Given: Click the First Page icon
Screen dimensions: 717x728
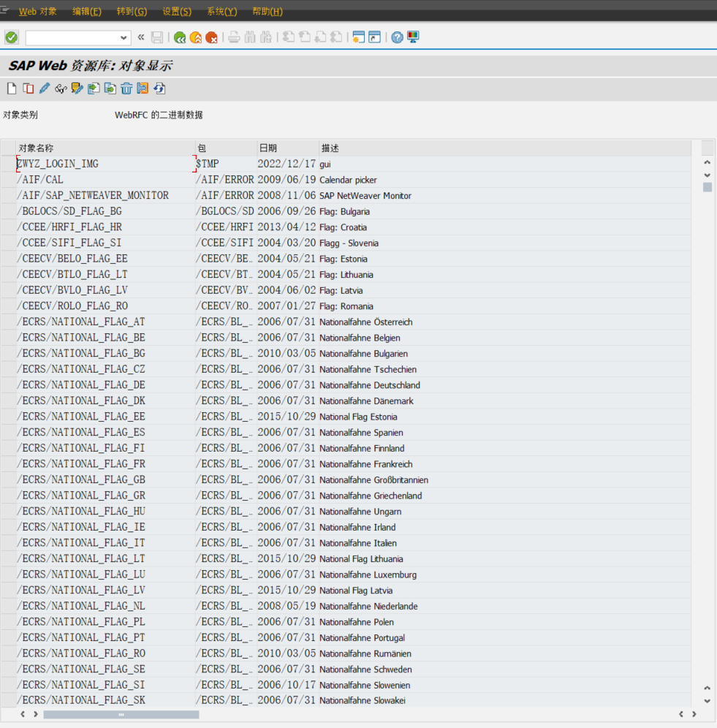Looking at the screenshot, I should [289, 37].
